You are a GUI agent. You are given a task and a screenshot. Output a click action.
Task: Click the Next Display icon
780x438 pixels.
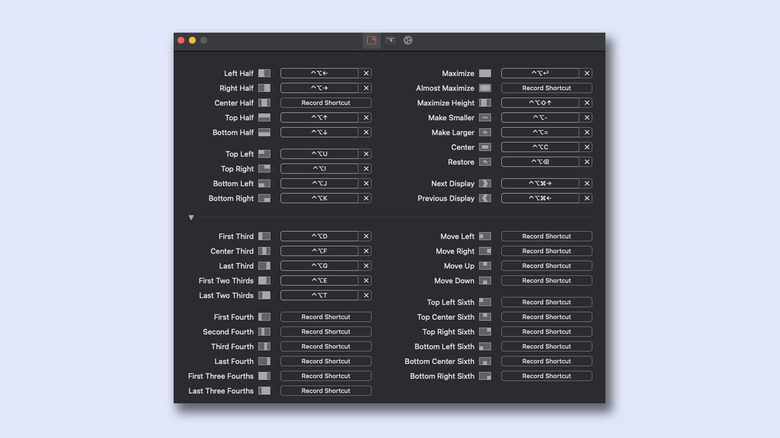click(485, 184)
